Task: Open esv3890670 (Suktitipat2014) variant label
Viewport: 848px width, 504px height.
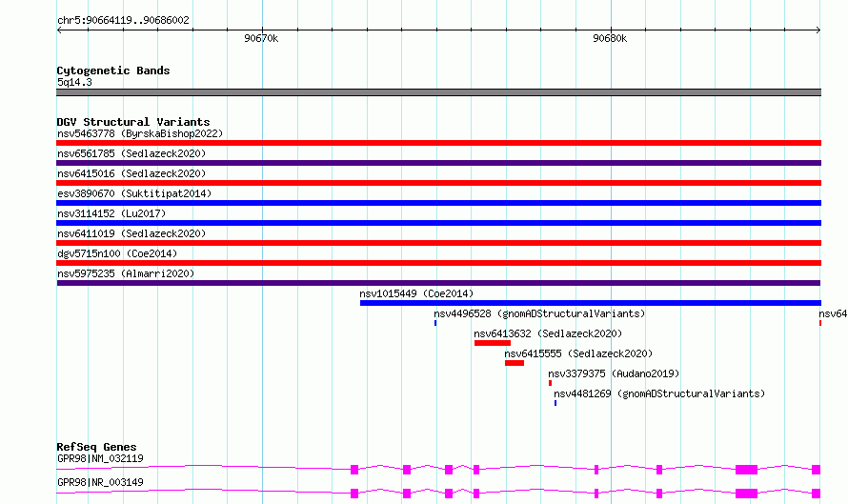Action: [134, 193]
